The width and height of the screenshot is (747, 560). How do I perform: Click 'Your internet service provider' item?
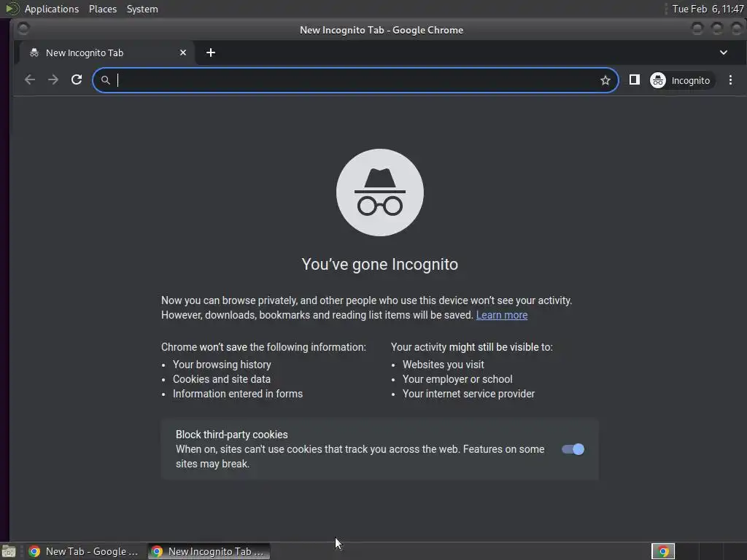pyautogui.click(x=468, y=394)
